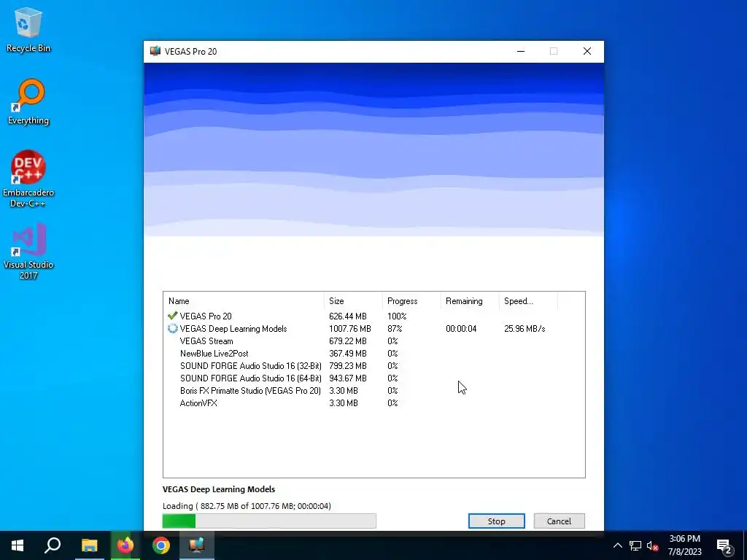Image resolution: width=747 pixels, height=560 pixels.
Task: Select SOUND FORGE Audio Studio 16 (64-Bit) row
Action: pyautogui.click(x=374, y=378)
